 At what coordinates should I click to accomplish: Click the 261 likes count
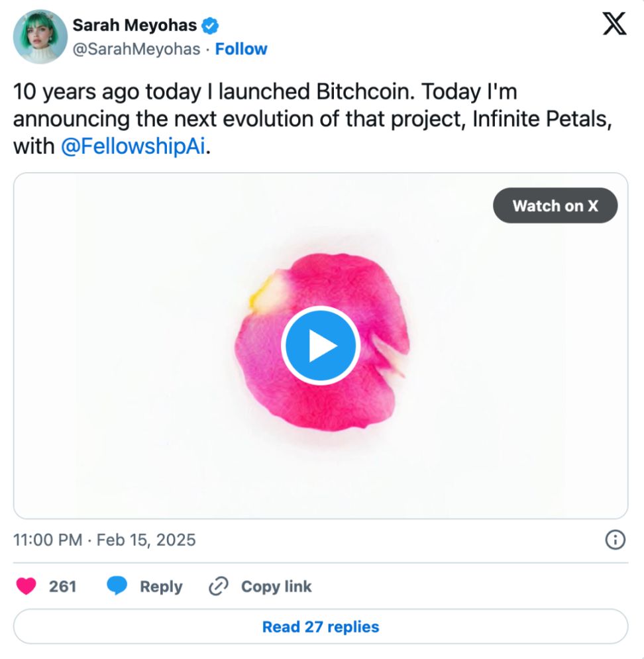(63, 586)
